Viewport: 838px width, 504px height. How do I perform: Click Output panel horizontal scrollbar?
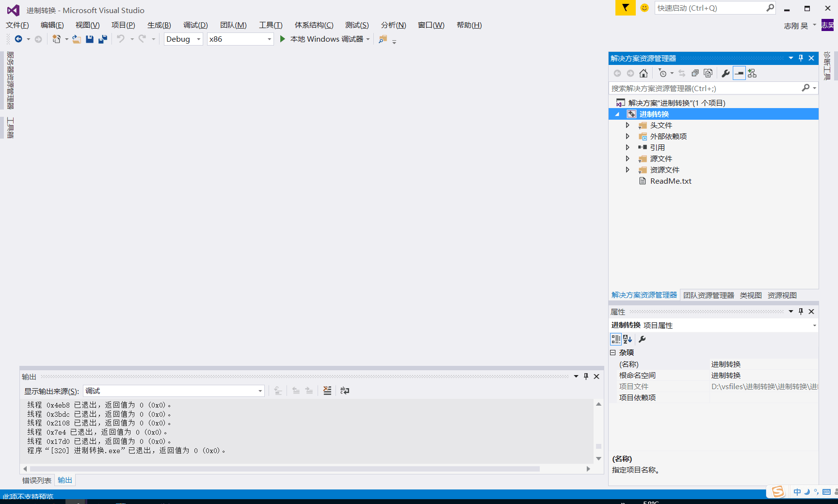[285, 469]
